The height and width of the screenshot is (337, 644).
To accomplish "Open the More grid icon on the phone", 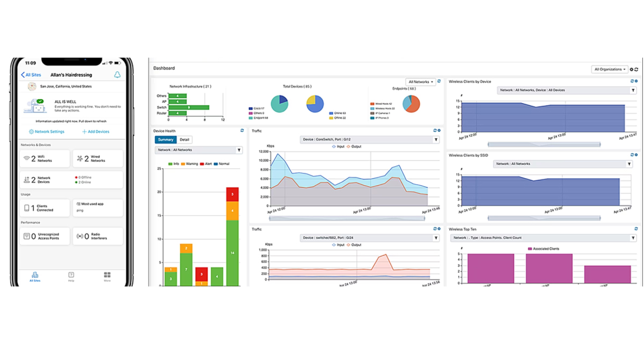I will click(x=107, y=274).
